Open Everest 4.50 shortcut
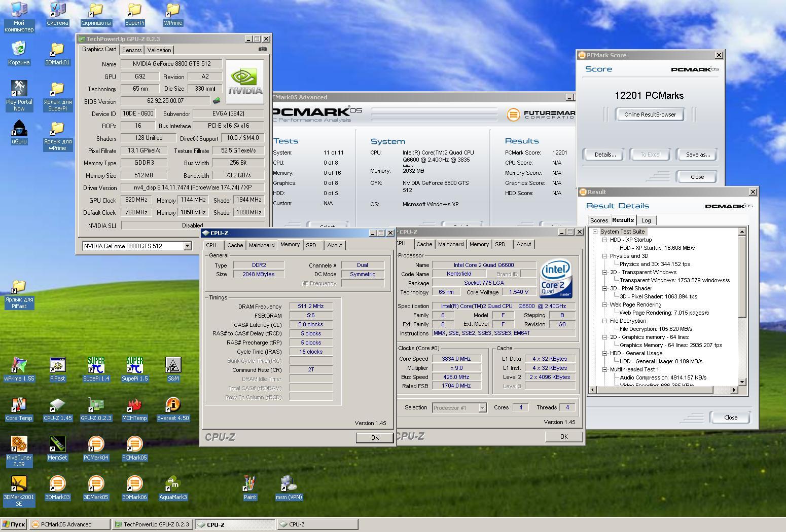Screen dimensions: 786x532 tap(173, 409)
